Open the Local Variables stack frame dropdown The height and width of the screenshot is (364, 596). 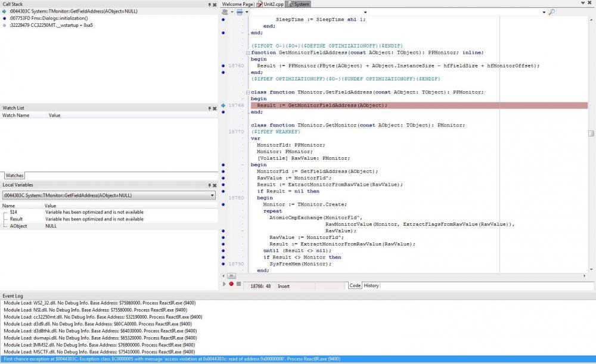(x=212, y=195)
